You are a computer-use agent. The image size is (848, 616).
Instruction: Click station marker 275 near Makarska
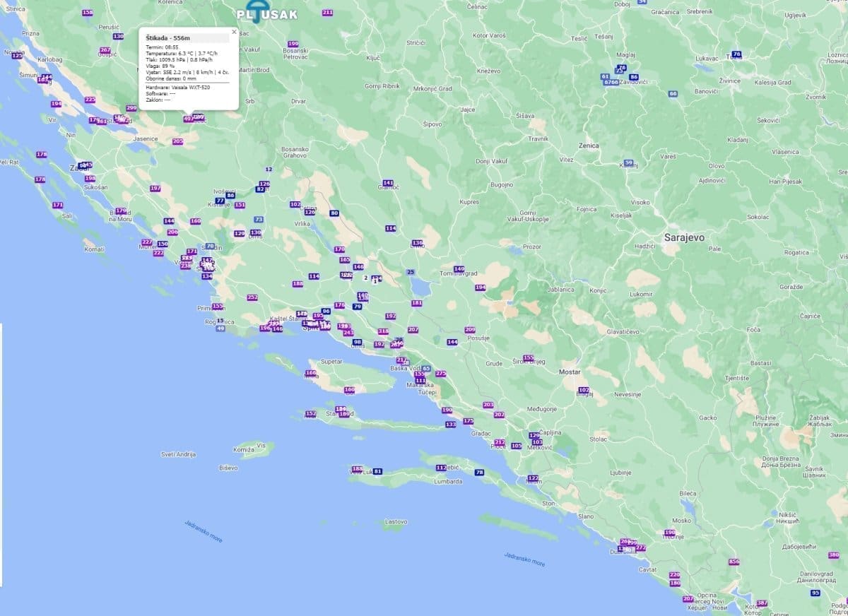point(441,374)
